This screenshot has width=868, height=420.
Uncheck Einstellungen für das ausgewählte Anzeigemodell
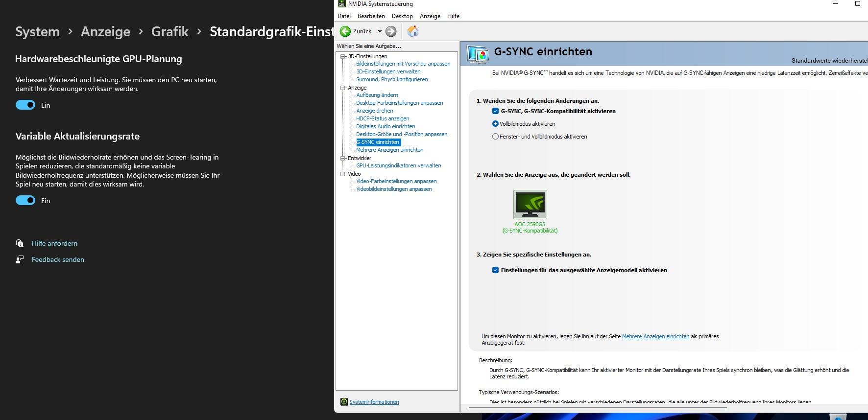point(495,270)
